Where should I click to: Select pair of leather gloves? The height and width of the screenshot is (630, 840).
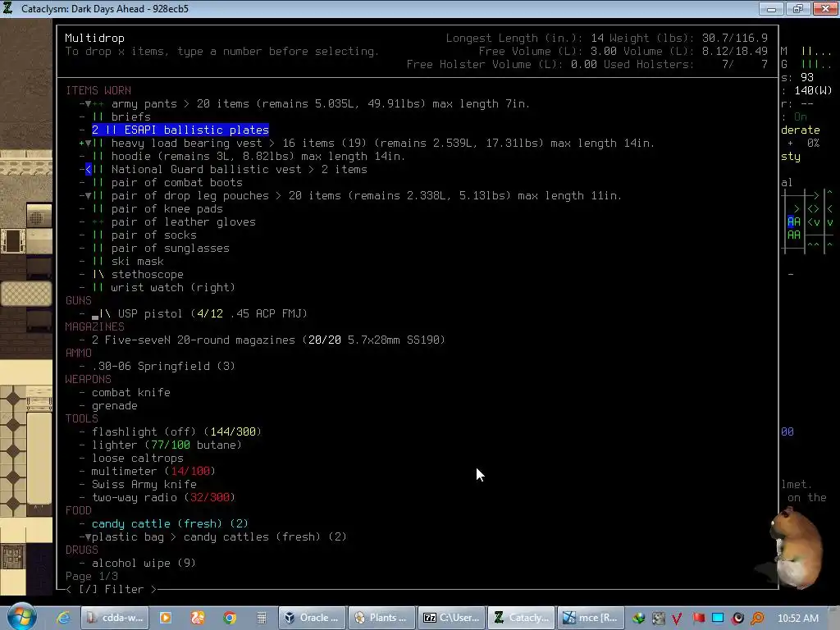[x=183, y=221]
